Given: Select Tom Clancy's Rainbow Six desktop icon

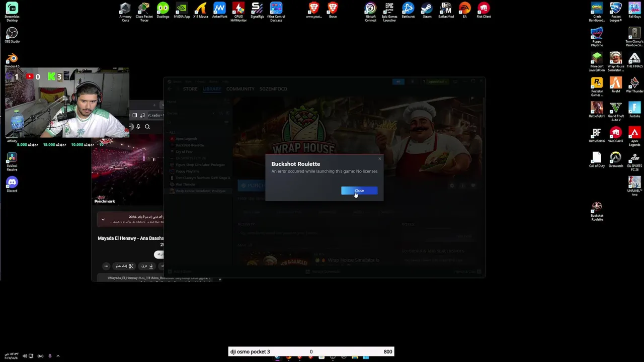Looking at the screenshot, I should tap(634, 37).
